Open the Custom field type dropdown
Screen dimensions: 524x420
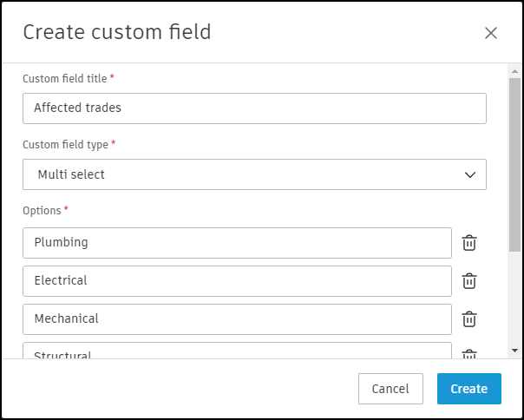pyautogui.click(x=254, y=174)
